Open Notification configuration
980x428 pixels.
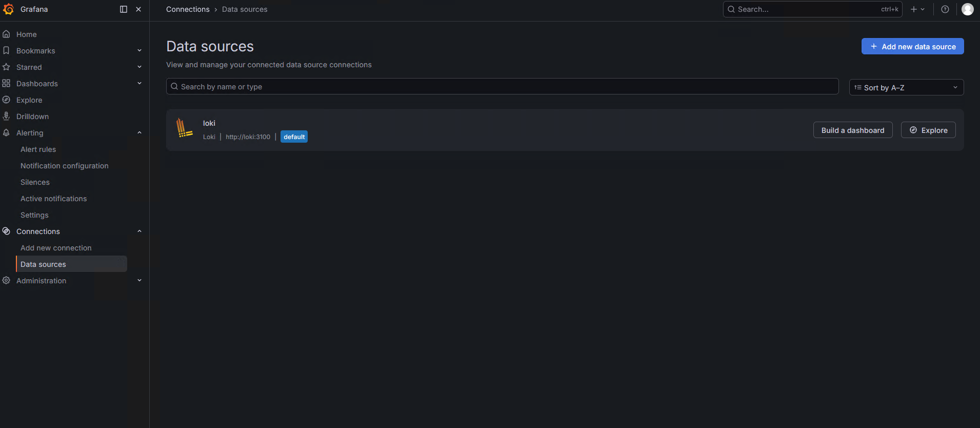click(x=65, y=166)
